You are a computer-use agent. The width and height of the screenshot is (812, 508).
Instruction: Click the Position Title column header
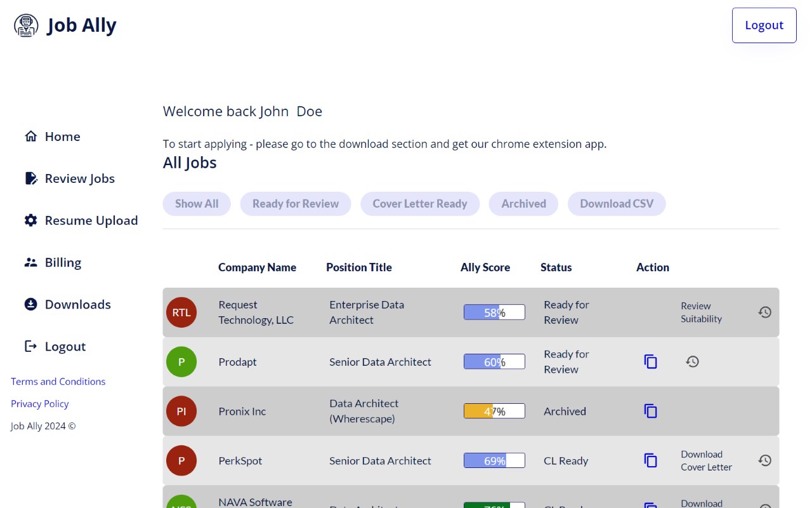coord(359,267)
